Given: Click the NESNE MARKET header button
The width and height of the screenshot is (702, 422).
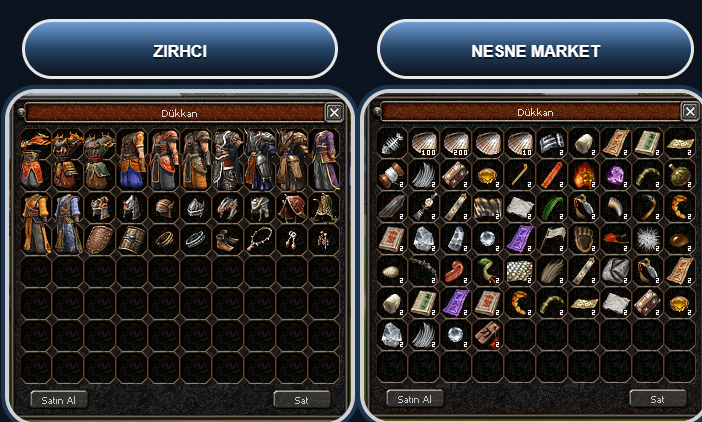Looking at the screenshot, I should [x=535, y=50].
